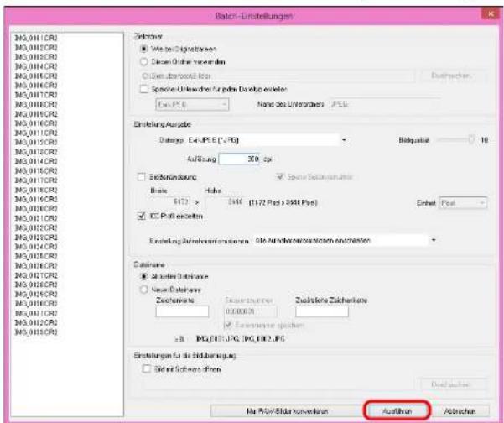Click the Sequenznummer field

click(x=251, y=311)
